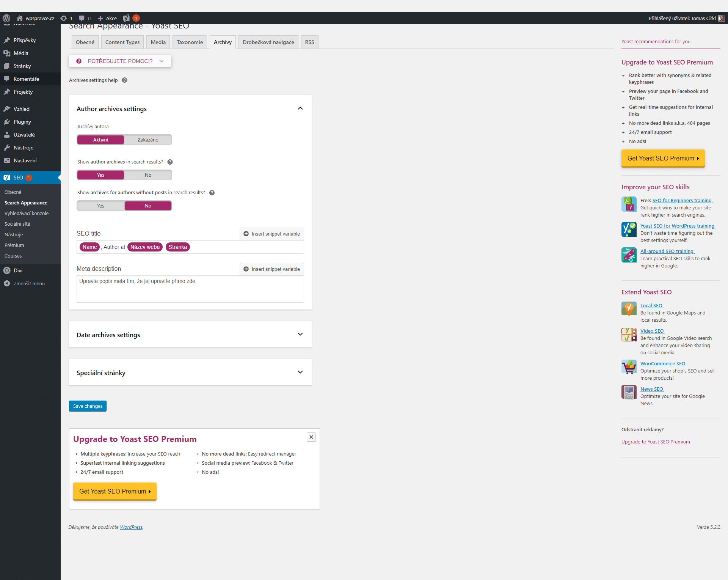Select Yes for show author archives
This screenshot has width=728, height=580.
click(x=100, y=175)
